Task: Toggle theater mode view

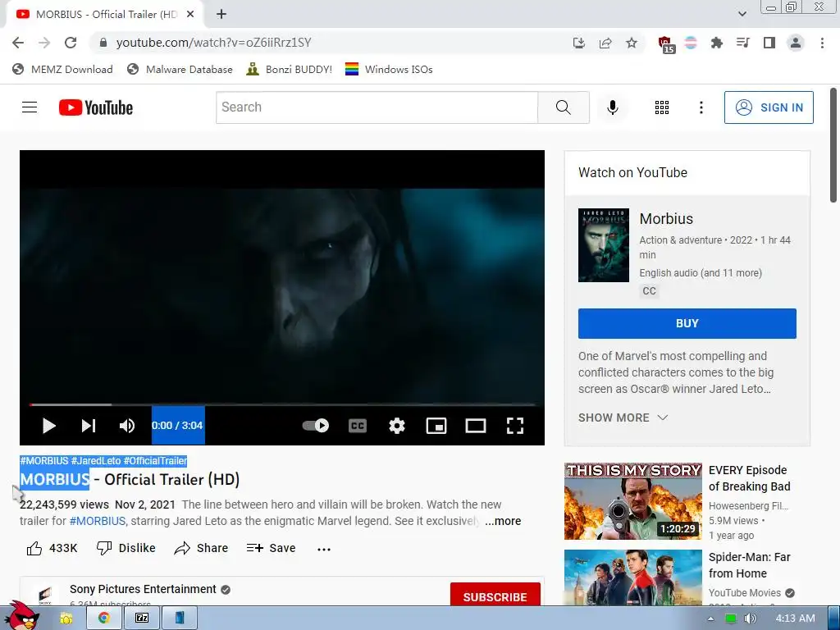Action: tap(476, 426)
